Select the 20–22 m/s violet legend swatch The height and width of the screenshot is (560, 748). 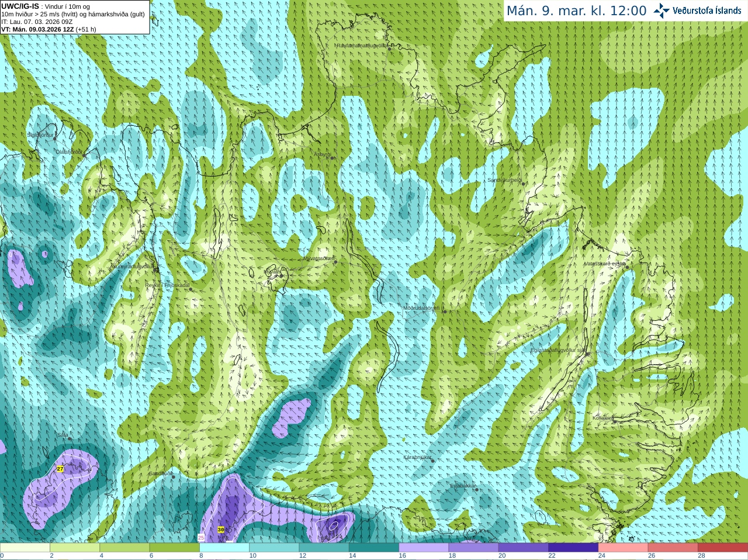pyautogui.click(x=524, y=548)
